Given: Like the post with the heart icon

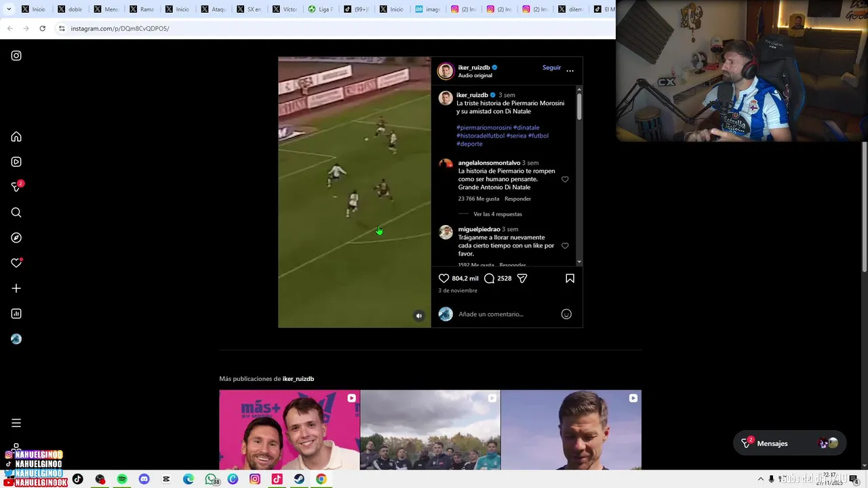Looking at the screenshot, I should pyautogui.click(x=443, y=279).
